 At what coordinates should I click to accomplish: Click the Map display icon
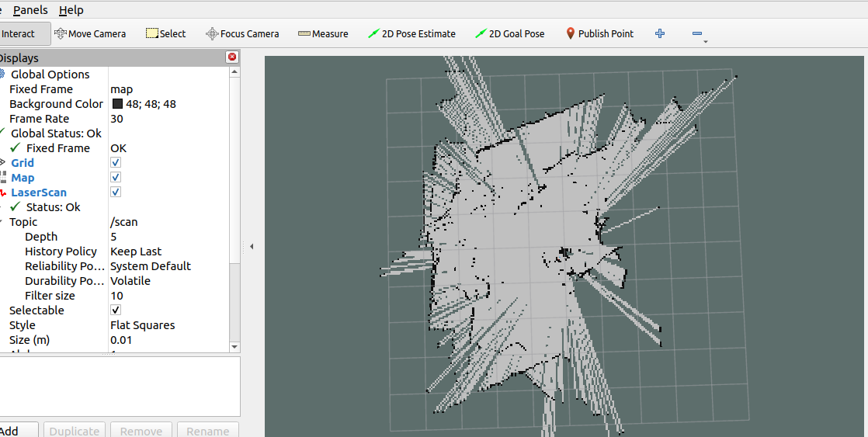point(3,178)
